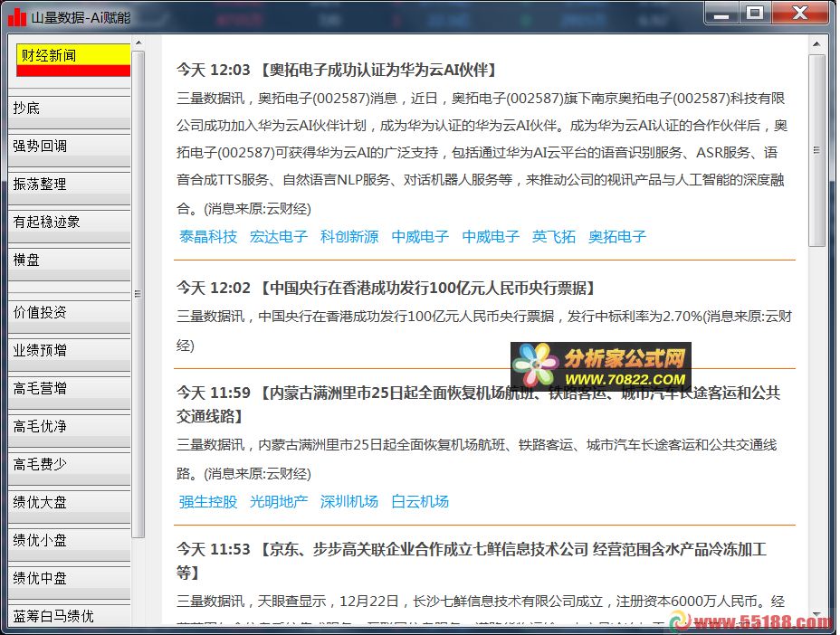Choose 高毛营增 filter

click(x=69, y=393)
